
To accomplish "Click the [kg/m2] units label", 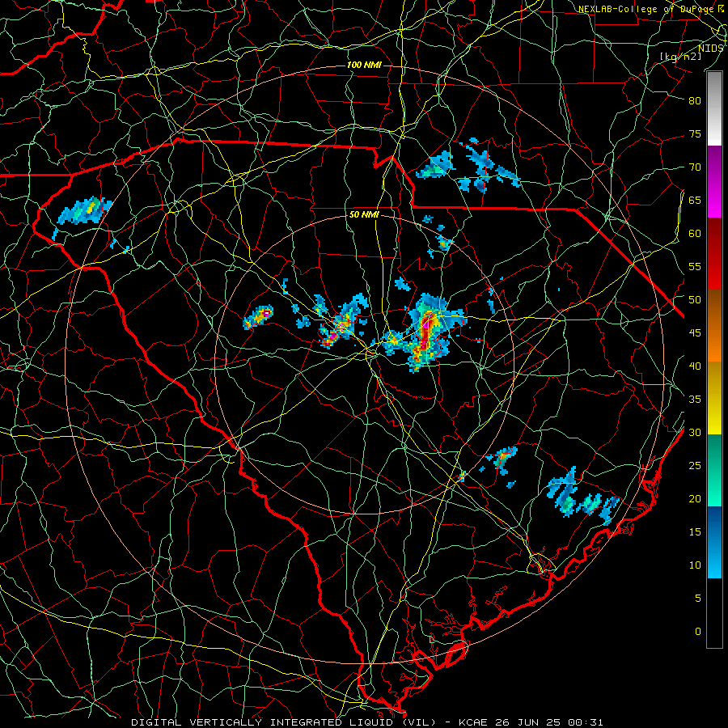I will click(680, 57).
